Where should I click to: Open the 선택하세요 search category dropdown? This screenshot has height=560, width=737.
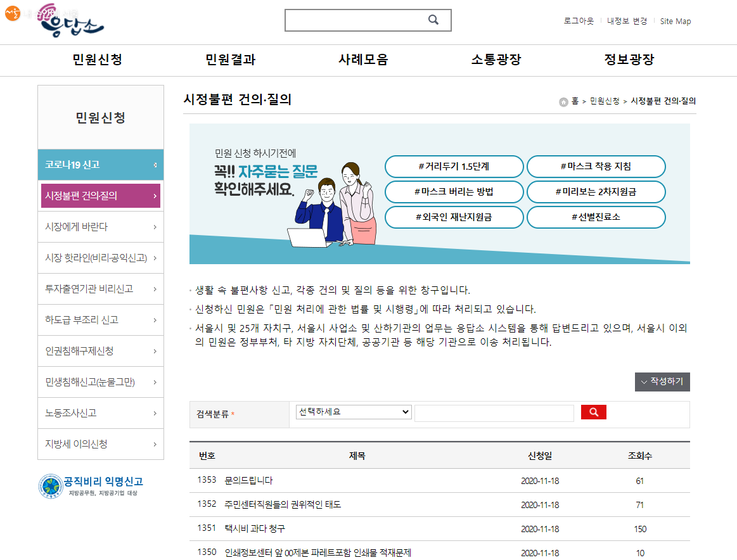(x=353, y=412)
